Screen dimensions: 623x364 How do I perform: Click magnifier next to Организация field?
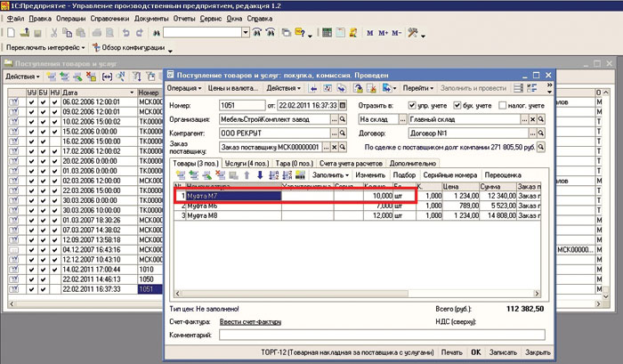pyautogui.click(x=343, y=119)
